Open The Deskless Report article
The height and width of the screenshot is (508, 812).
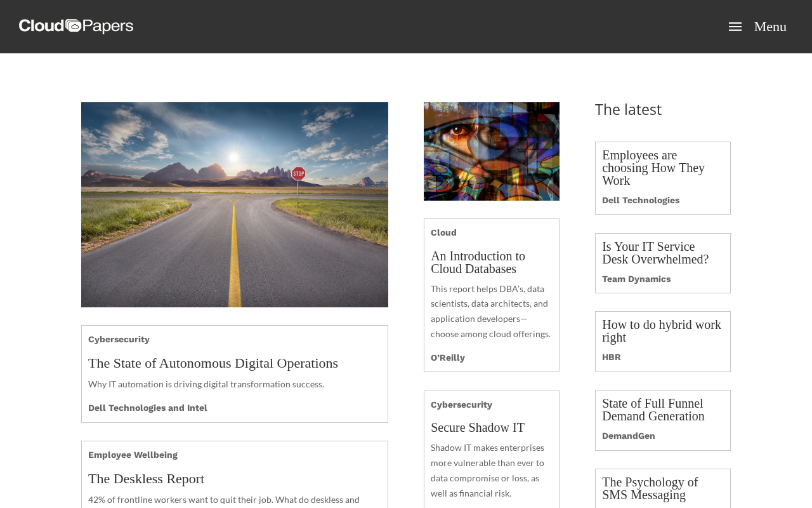pos(147,479)
